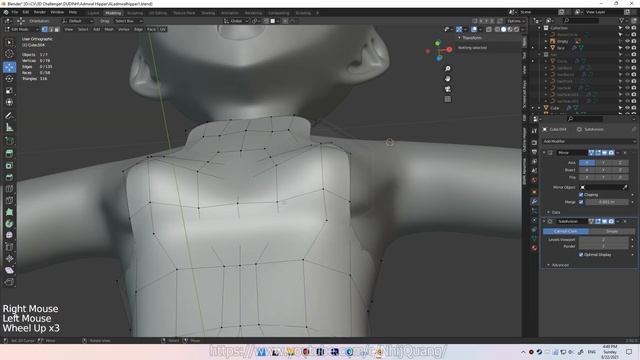Open Modifier properties wrench tab

click(534, 201)
